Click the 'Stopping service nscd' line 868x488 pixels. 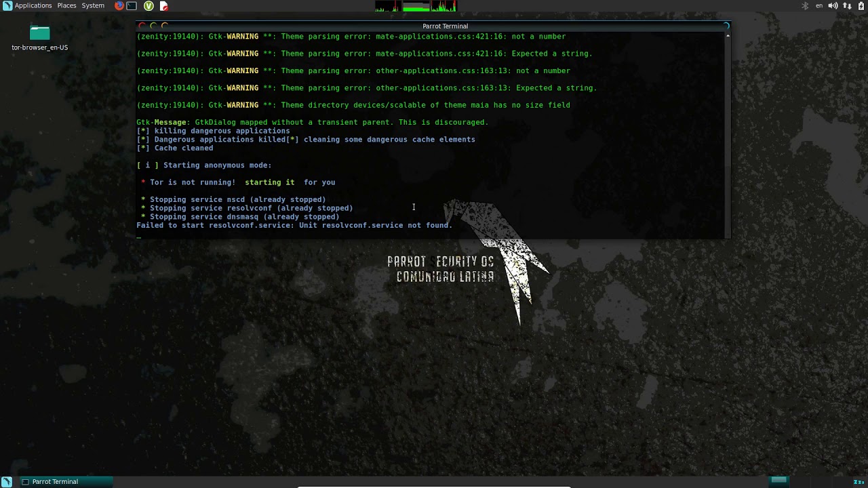(233, 199)
